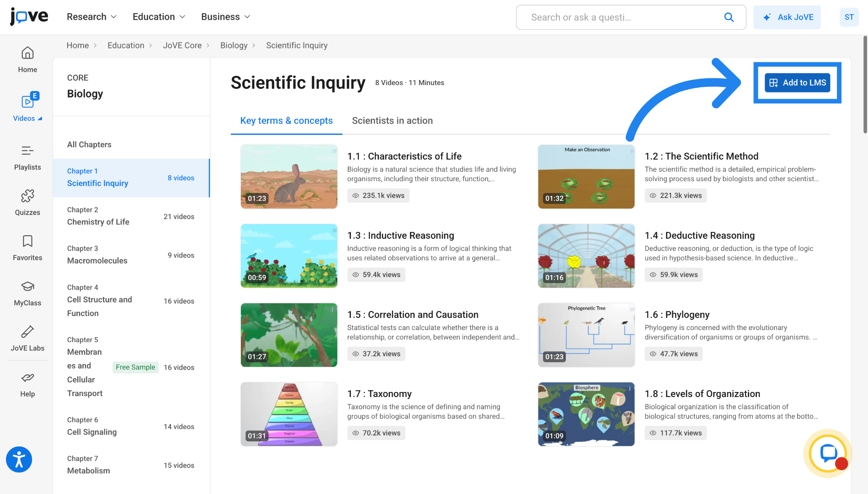The height and width of the screenshot is (494, 868).
Task: Click the page vertical scrollbar
Action: [865, 85]
